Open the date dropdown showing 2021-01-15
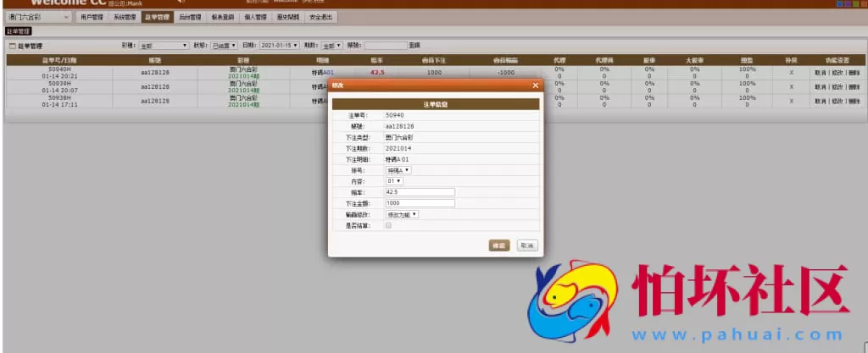 coord(280,46)
